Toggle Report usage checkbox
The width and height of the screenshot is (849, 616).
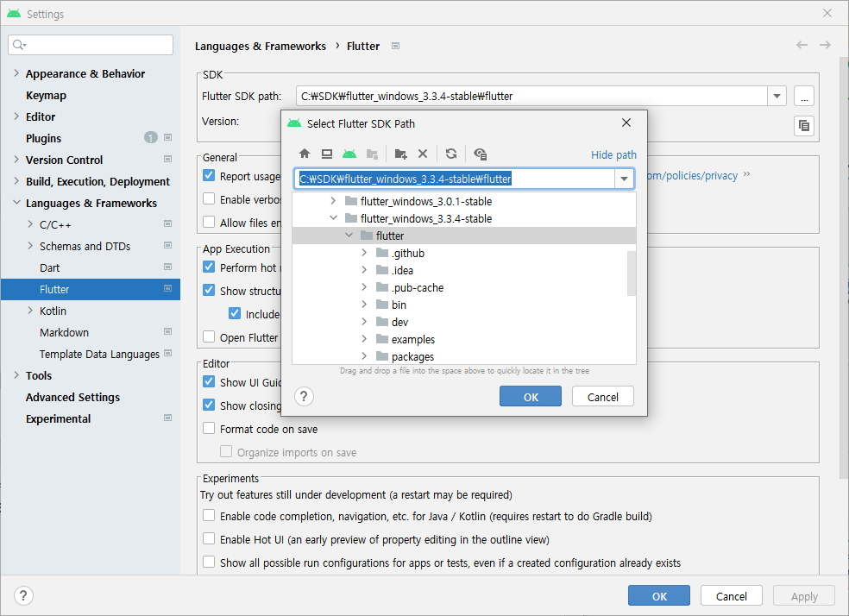click(209, 175)
